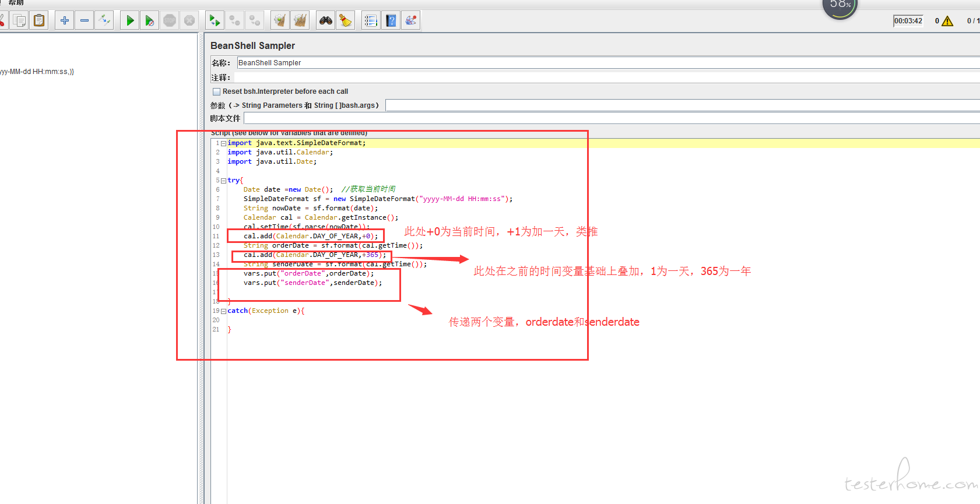Click line String nowDate = sf.format(date)
This screenshot has width=980, height=504.
pos(311,208)
